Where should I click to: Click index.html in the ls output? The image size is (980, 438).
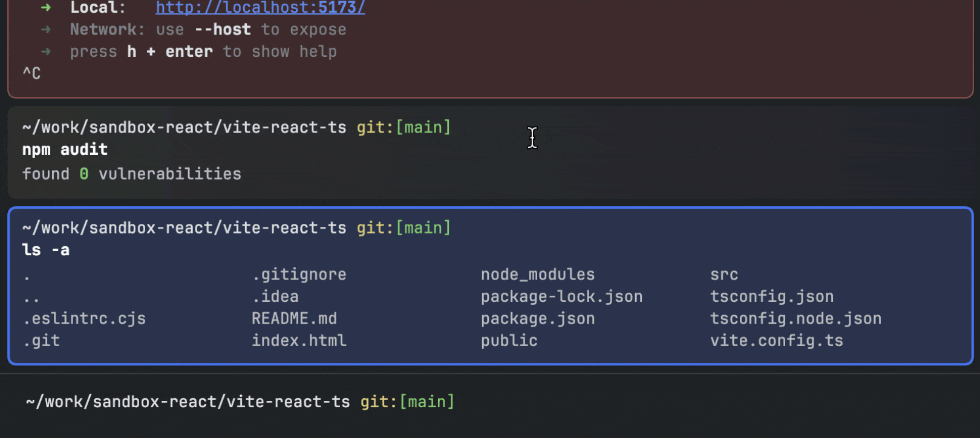299,341
